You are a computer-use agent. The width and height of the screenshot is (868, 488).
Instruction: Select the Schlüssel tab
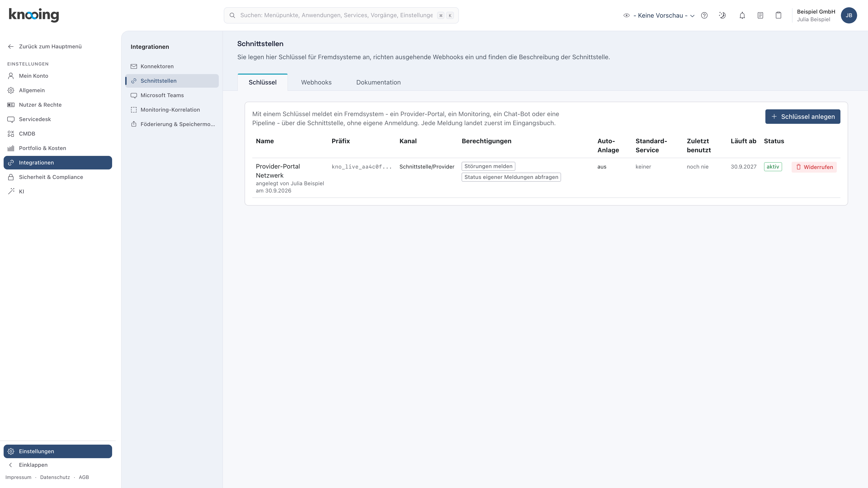[262, 82]
